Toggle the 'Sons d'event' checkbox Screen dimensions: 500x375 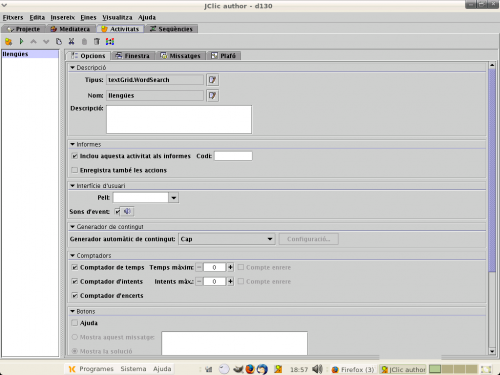tap(117, 212)
